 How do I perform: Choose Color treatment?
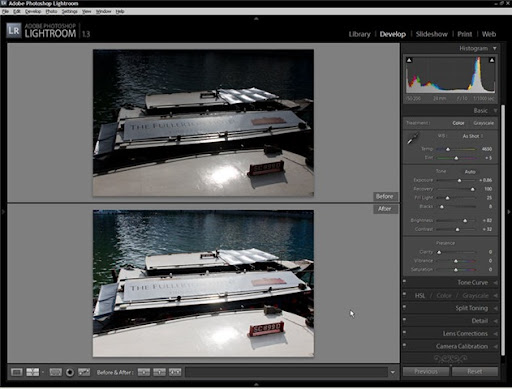[458, 123]
